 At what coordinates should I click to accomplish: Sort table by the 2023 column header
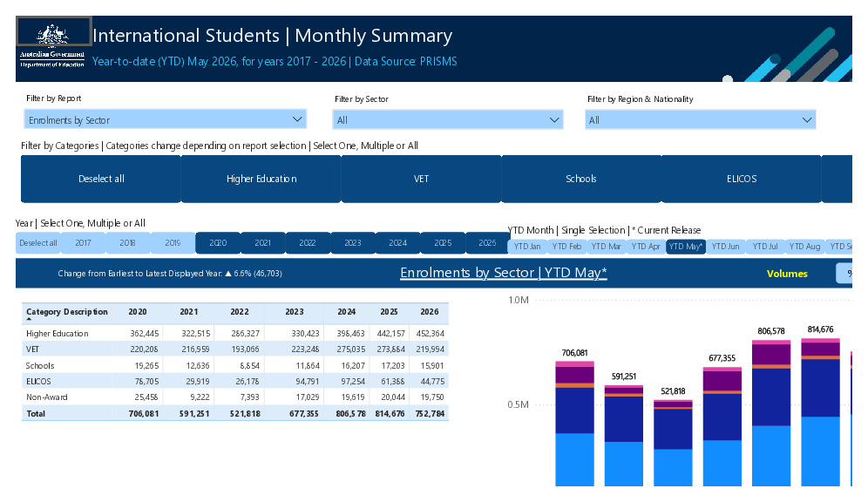pyautogui.click(x=295, y=312)
